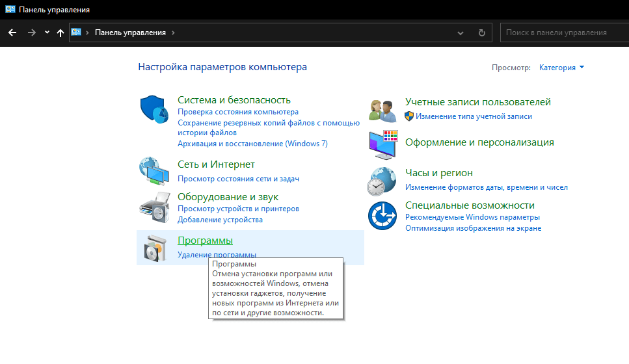Click the Control Panel icon in title bar
Viewport: 629px width, 364px height.
point(10,9)
